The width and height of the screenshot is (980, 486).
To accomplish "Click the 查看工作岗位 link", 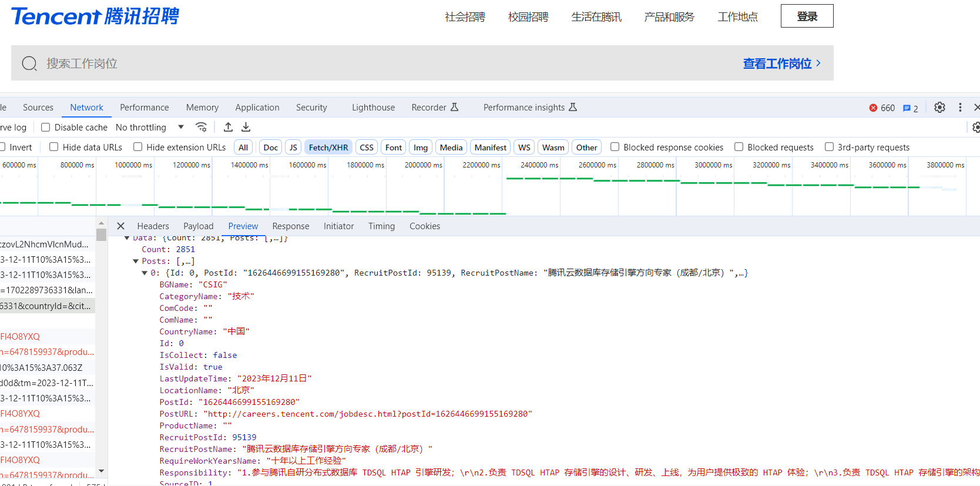I will 782,63.
